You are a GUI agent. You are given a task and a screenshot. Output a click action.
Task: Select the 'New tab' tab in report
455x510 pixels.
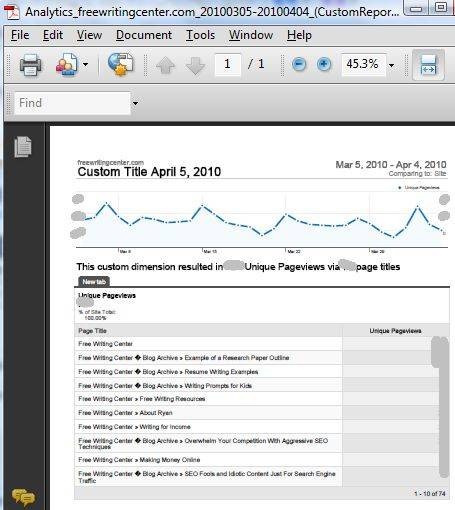(x=94, y=282)
